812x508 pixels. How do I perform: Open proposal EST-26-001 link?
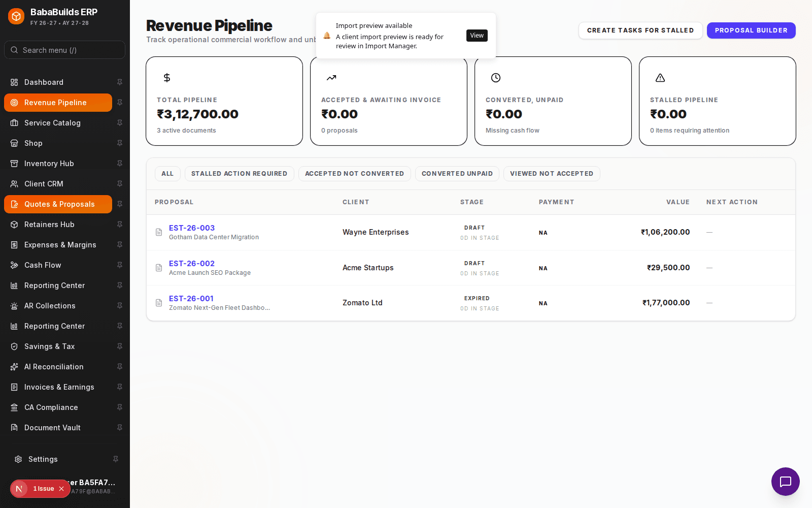(191, 299)
